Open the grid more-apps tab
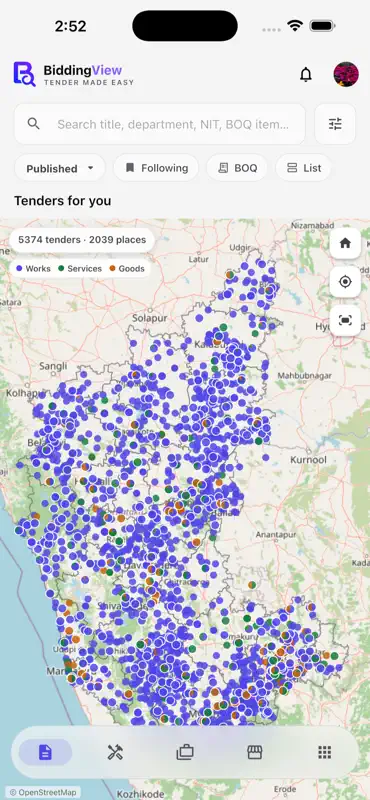 [x=325, y=752]
